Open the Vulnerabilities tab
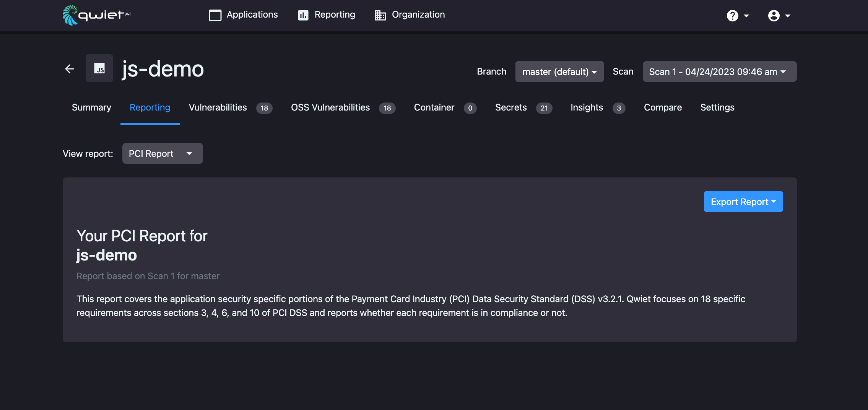The width and height of the screenshot is (868, 410). pos(231,107)
